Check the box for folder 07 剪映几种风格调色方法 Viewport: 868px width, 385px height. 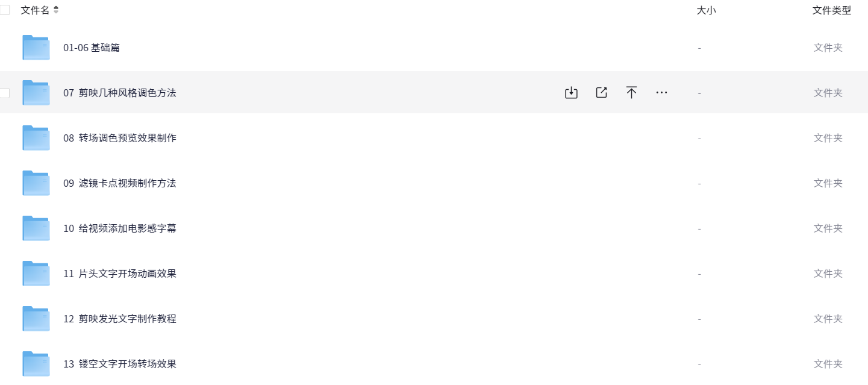5,93
